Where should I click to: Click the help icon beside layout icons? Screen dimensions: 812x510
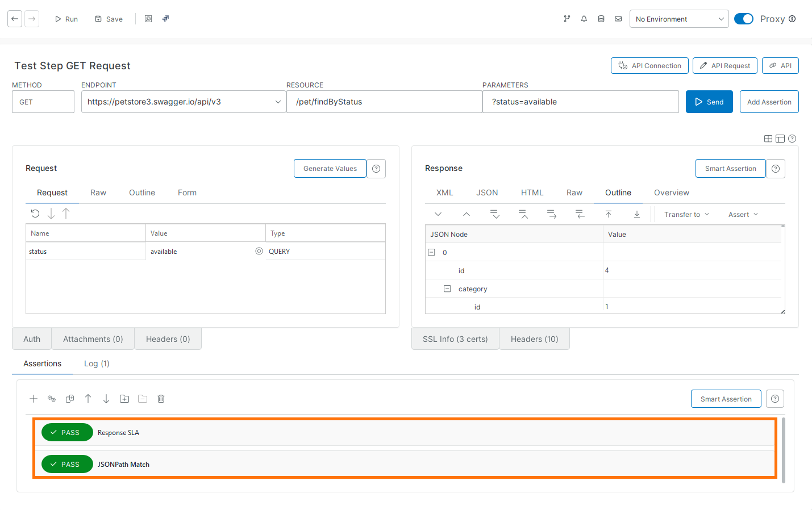click(x=792, y=139)
